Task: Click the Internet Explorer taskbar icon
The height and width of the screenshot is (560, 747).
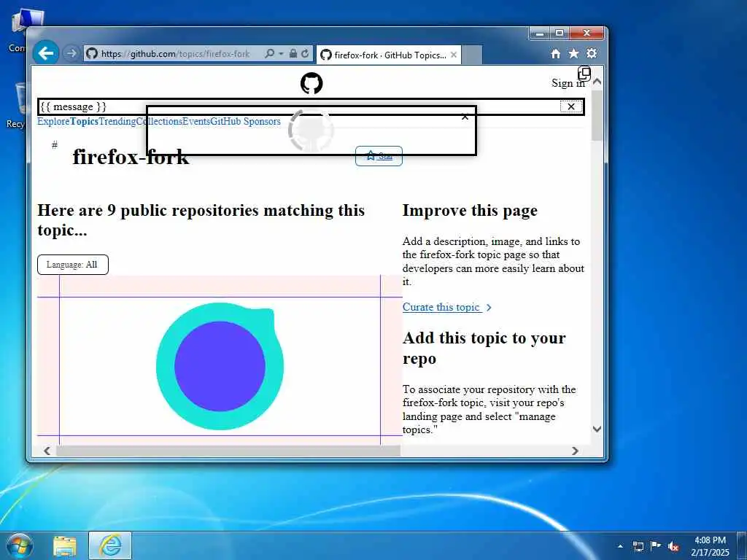Action: tap(110, 545)
